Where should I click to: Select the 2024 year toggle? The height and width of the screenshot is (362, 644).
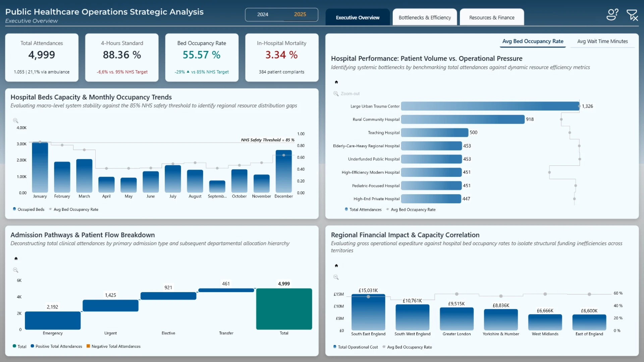click(x=263, y=14)
